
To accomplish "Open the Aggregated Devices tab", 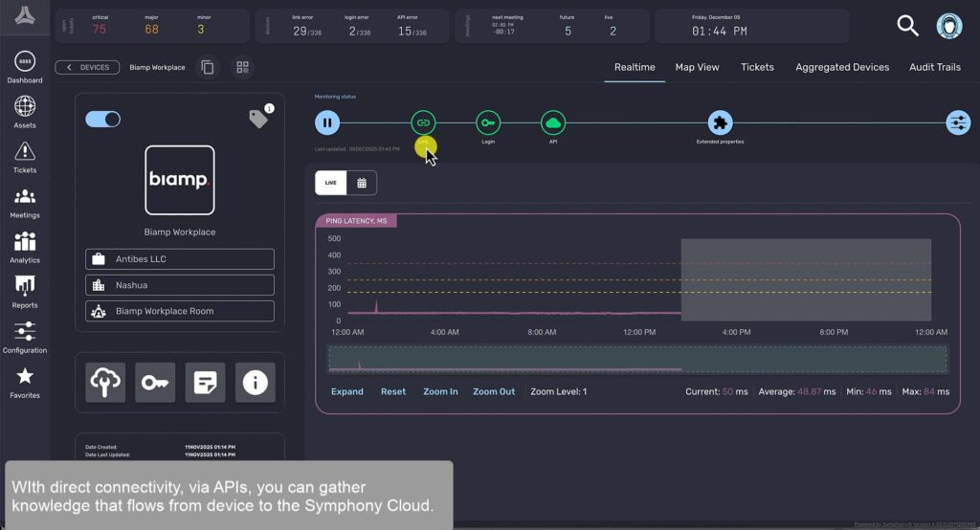I will 842,67.
